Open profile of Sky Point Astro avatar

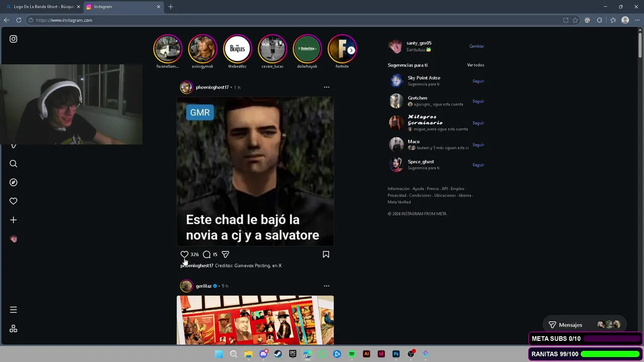click(396, 81)
